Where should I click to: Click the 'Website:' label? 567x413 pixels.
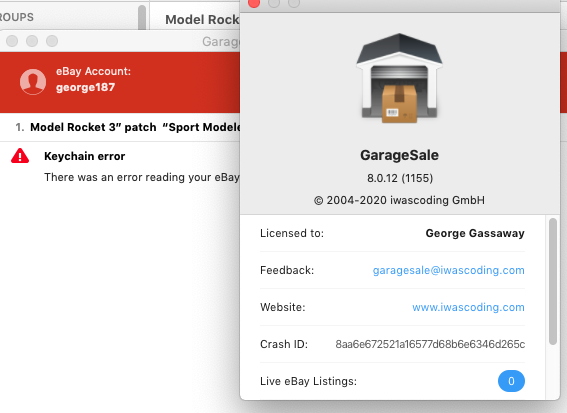[283, 307]
